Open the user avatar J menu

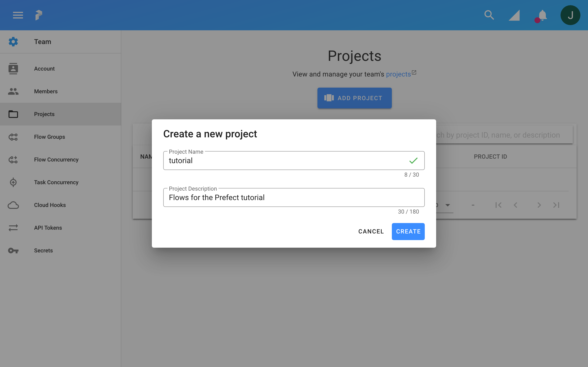[570, 15]
